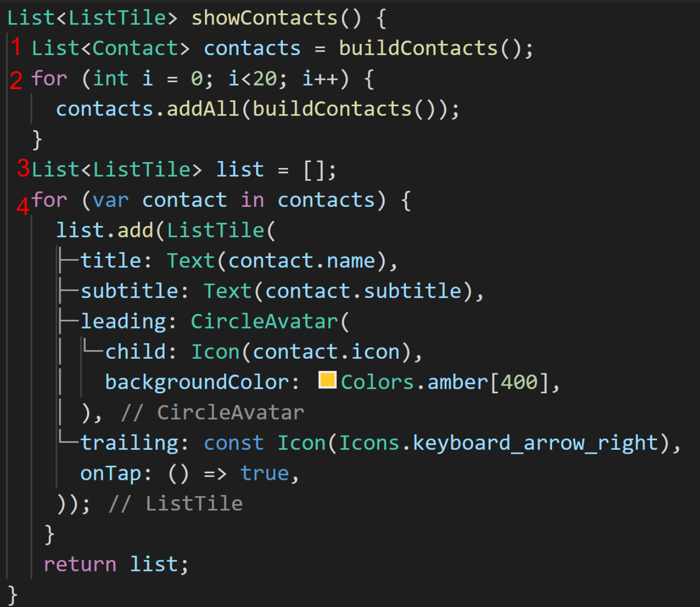
Task: Click the // CircleAvatar closing comment
Action: pyautogui.click(x=213, y=413)
